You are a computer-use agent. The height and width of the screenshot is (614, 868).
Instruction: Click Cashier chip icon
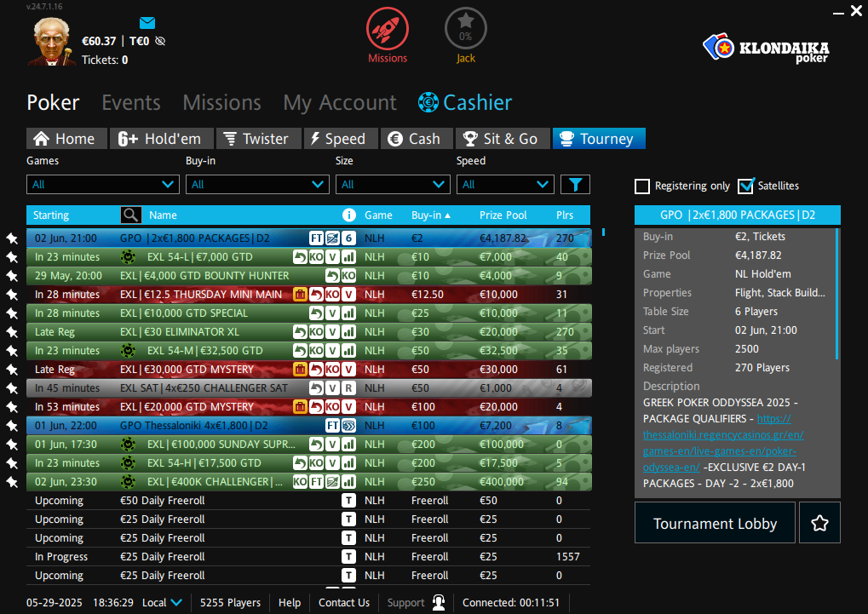[428, 102]
